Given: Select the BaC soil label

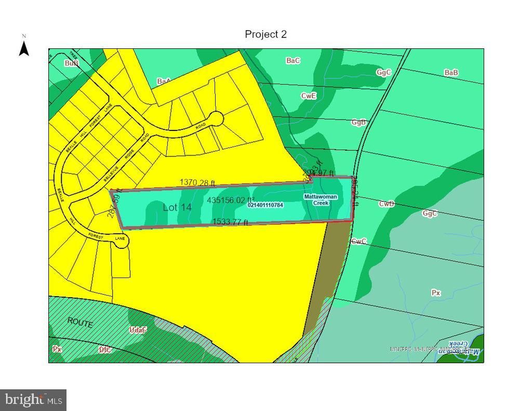Looking at the screenshot, I should (x=293, y=61).
